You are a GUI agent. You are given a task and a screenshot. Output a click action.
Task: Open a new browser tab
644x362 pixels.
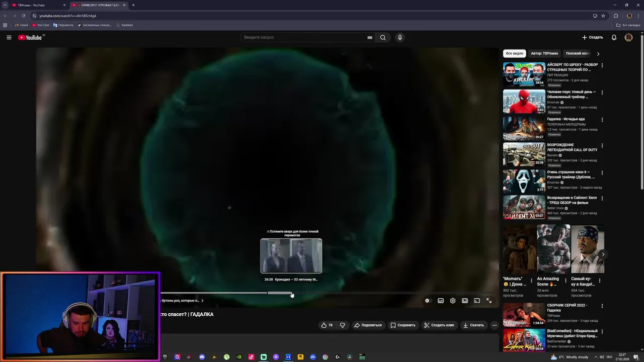133,5
